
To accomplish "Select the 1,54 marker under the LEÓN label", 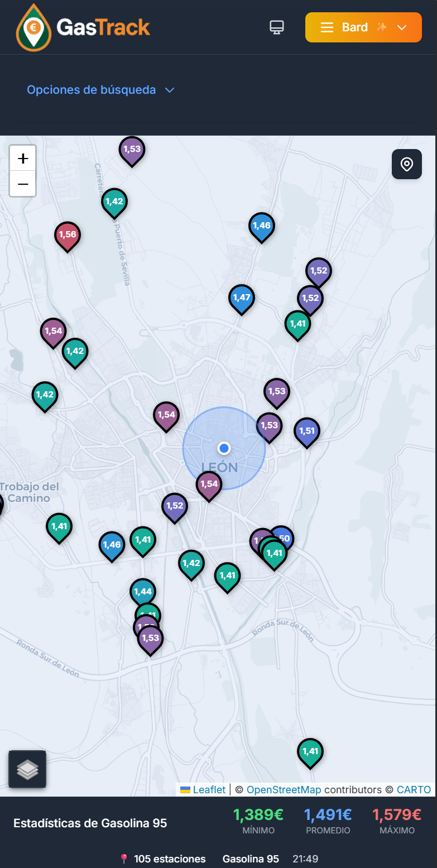I will pyautogui.click(x=209, y=485).
